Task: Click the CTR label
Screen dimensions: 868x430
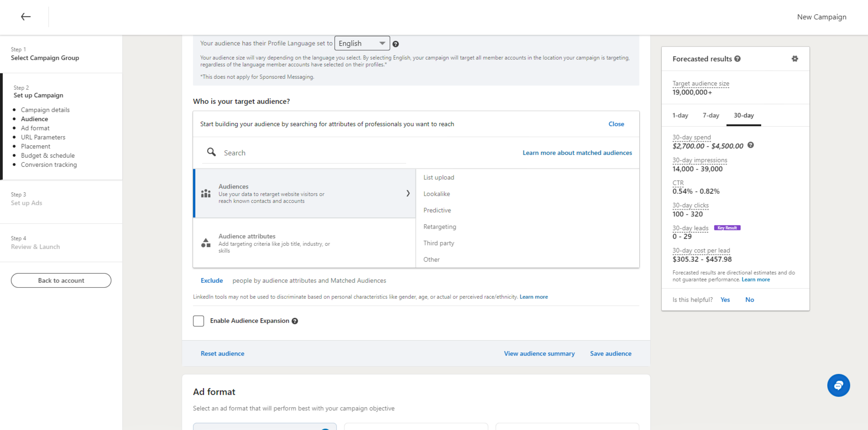Action: coord(678,183)
